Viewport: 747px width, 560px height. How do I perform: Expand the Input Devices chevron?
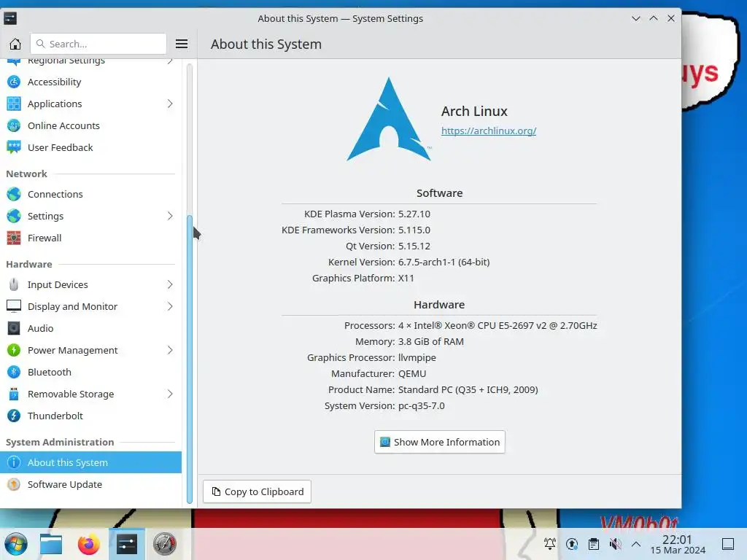pyautogui.click(x=170, y=285)
